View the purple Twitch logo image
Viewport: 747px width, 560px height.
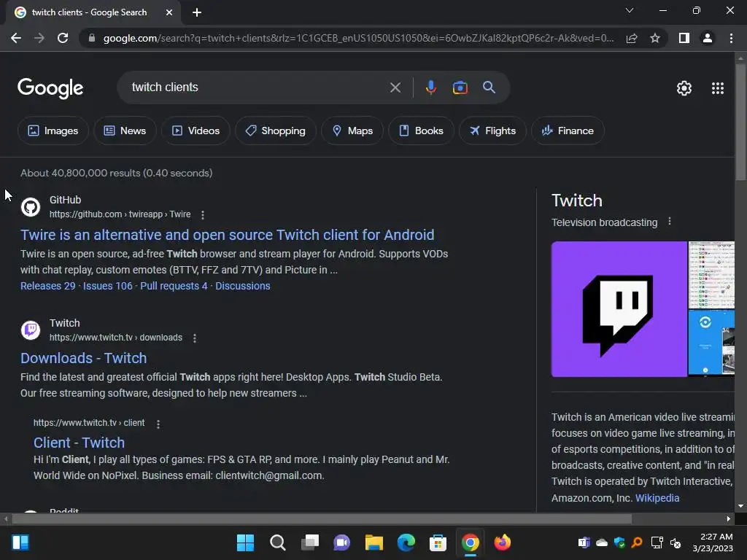pyautogui.click(x=619, y=309)
